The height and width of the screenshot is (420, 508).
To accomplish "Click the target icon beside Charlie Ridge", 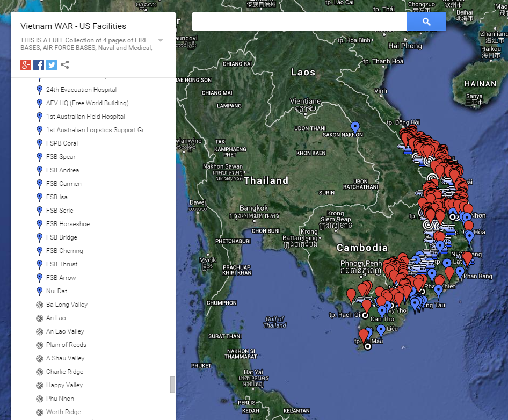I will click(39, 372).
